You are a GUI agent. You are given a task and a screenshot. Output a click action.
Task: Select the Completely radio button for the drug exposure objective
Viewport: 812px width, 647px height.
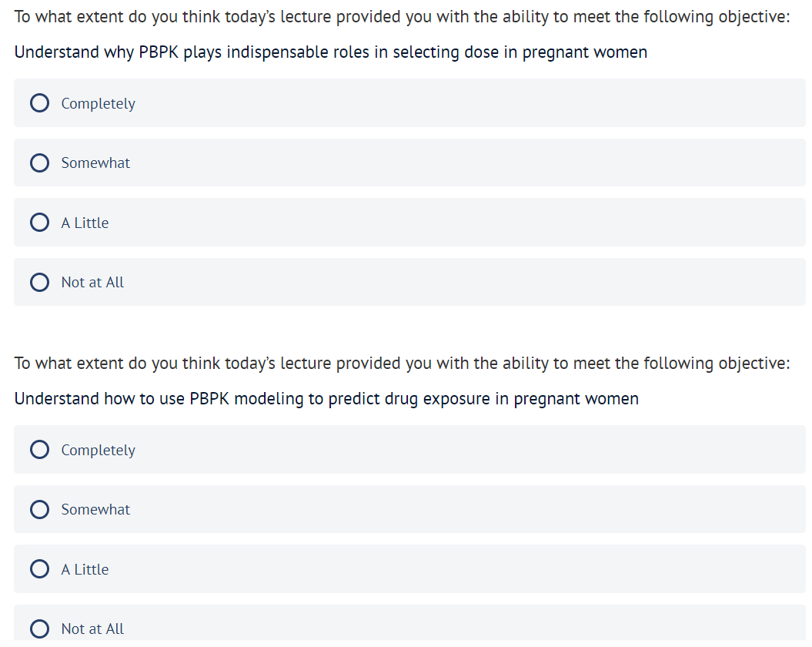tap(40, 450)
